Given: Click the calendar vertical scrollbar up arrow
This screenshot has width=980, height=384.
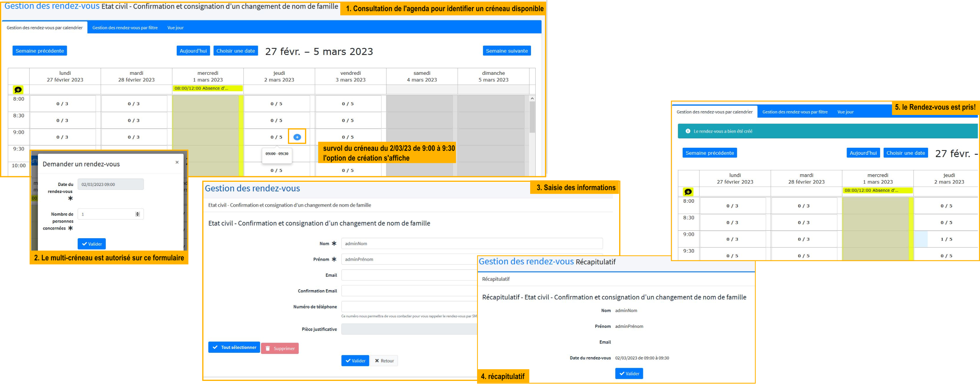Looking at the screenshot, I should click(532, 99).
